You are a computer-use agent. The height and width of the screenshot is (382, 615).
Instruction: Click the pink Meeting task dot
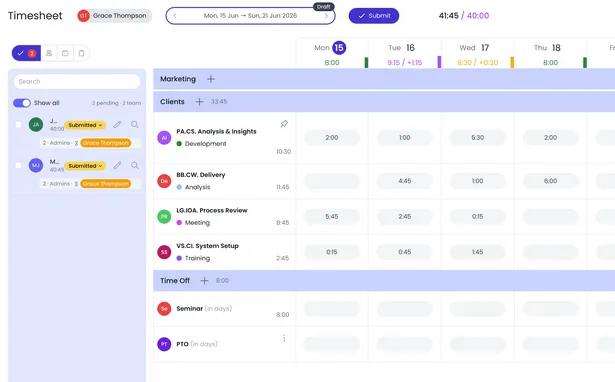[x=179, y=222]
